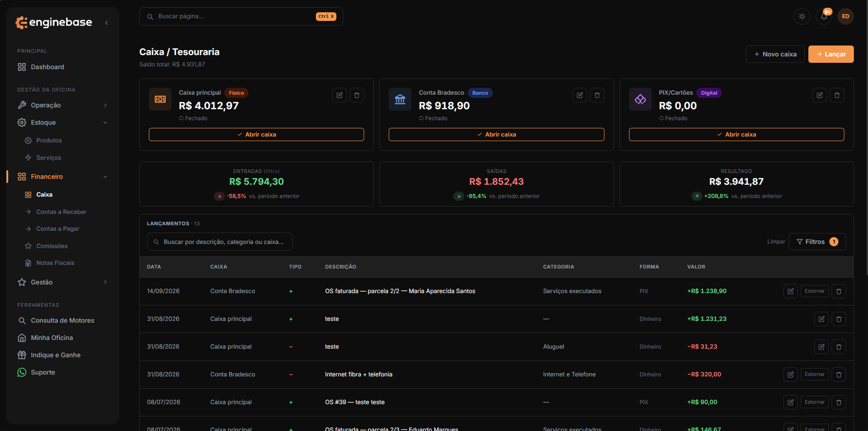Delete the Internet fibra + telefonia entry
This screenshot has height=431, width=868.
(839, 375)
